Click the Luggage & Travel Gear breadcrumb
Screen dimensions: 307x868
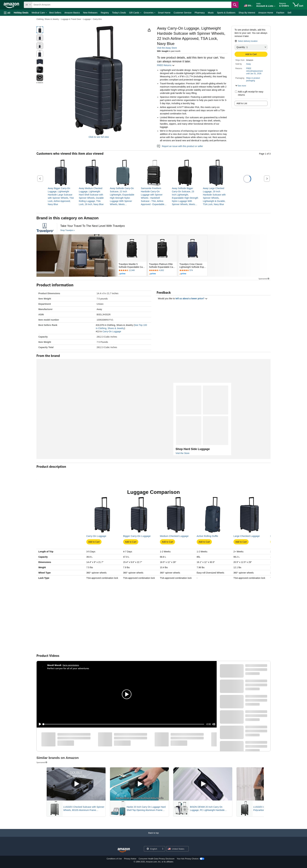pos(71,19)
